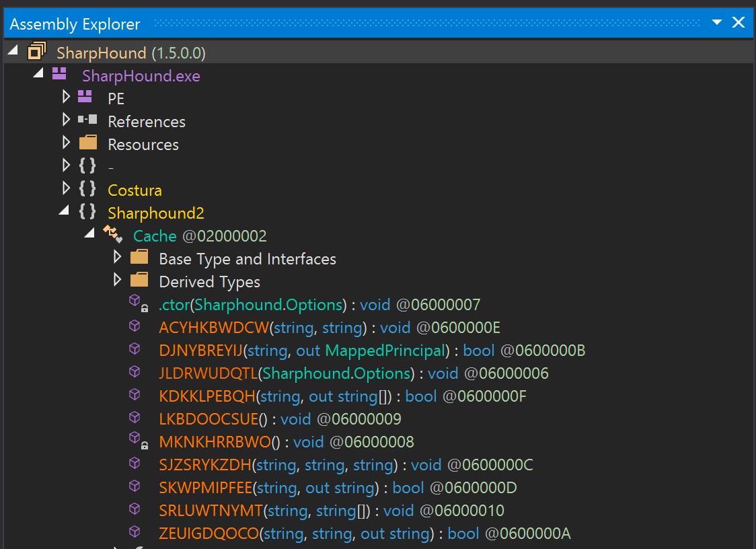The width and height of the screenshot is (756, 549).
Task: Select the Resources label
Action: pos(143,144)
